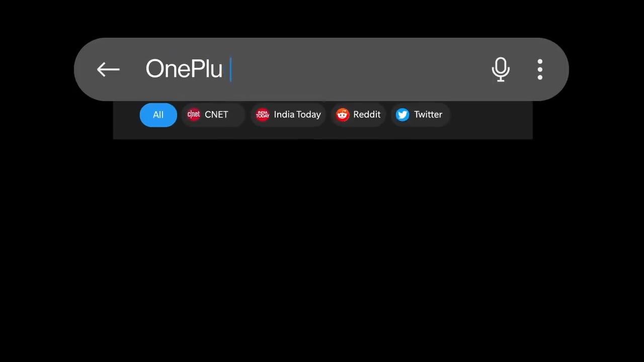This screenshot has height=362, width=644.
Task: Click blank filter strip left of All
Action: [x=126, y=120]
